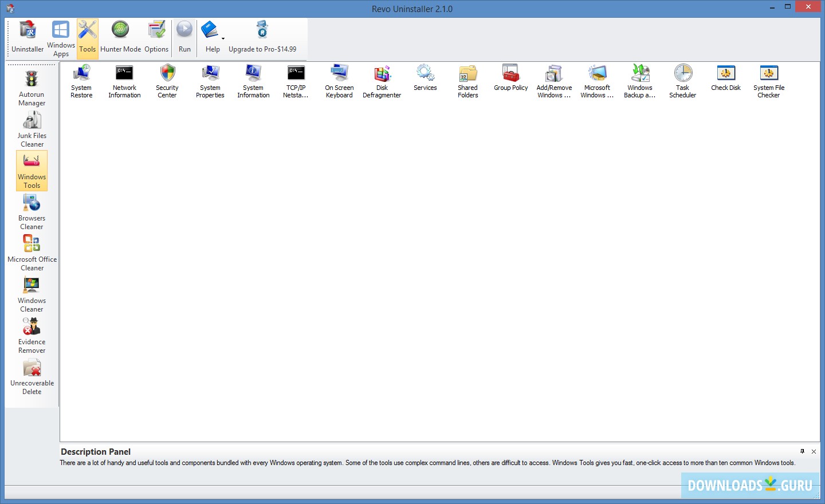
Task: Open the On Screen Keyboard
Action: point(339,81)
